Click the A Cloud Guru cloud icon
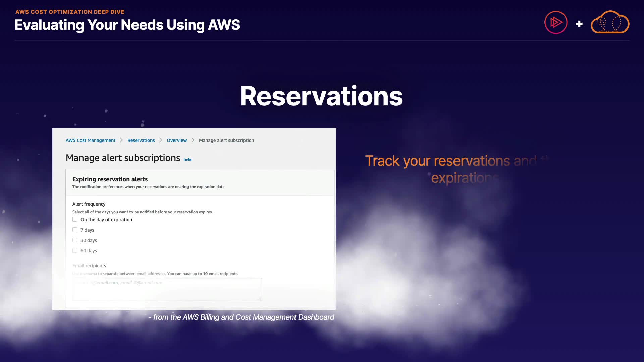The height and width of the screenshot is (362, 644). pos(610,22)
